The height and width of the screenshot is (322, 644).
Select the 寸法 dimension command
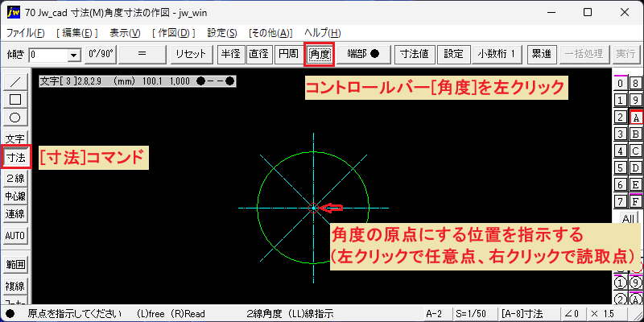coord(15,157)
